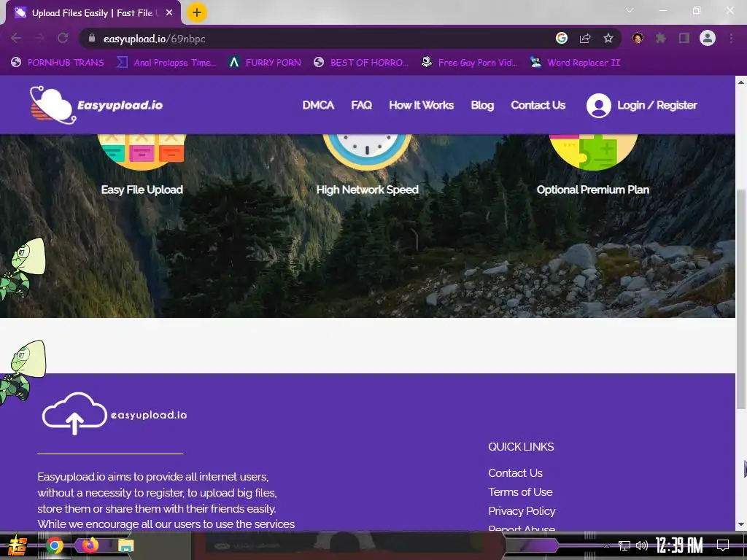Click the footer easyupload.io cloud logo
This screenshot has width=747, height=560.
click(115, 413)
